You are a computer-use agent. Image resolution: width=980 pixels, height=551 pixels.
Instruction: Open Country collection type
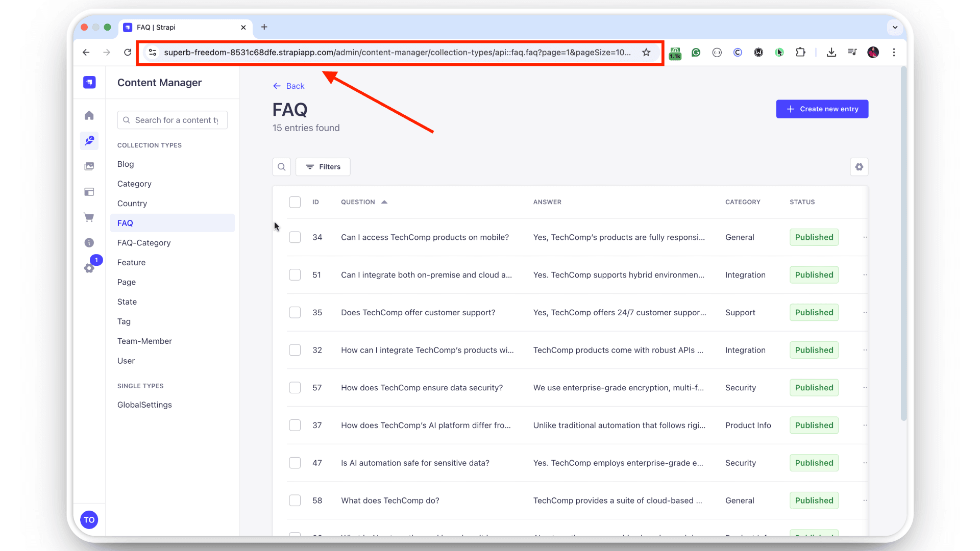pyautogui.click(x=132, y=204)
